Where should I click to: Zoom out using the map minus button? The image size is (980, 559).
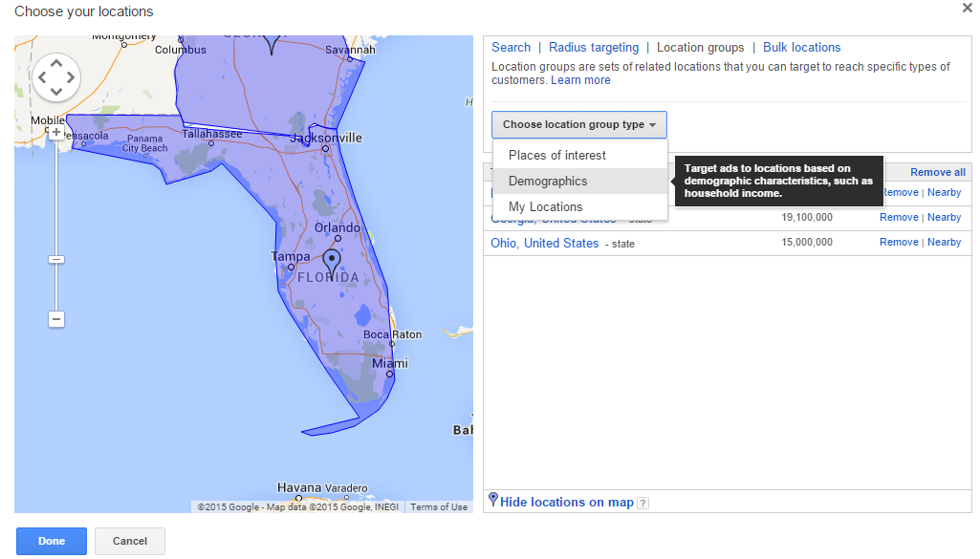pyautogui.click(x=56, y=319)
